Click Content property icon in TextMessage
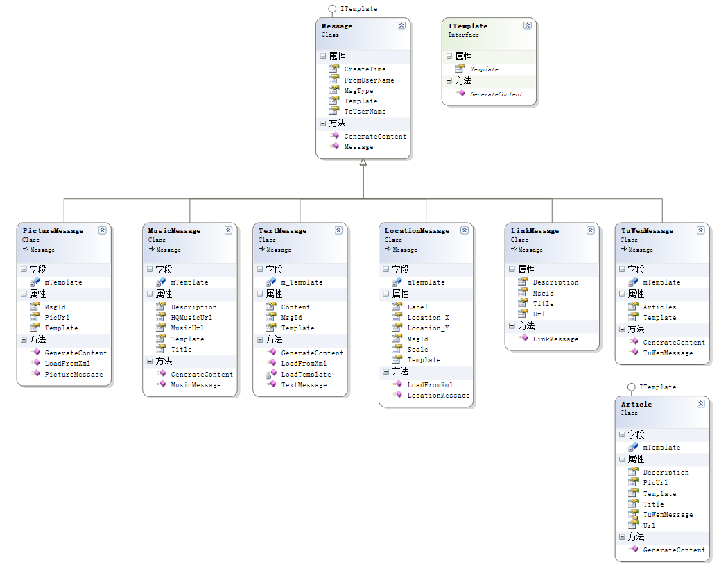The width and height of the screenshot is (728, 569). pyautogui.click(x=271, y=307)
